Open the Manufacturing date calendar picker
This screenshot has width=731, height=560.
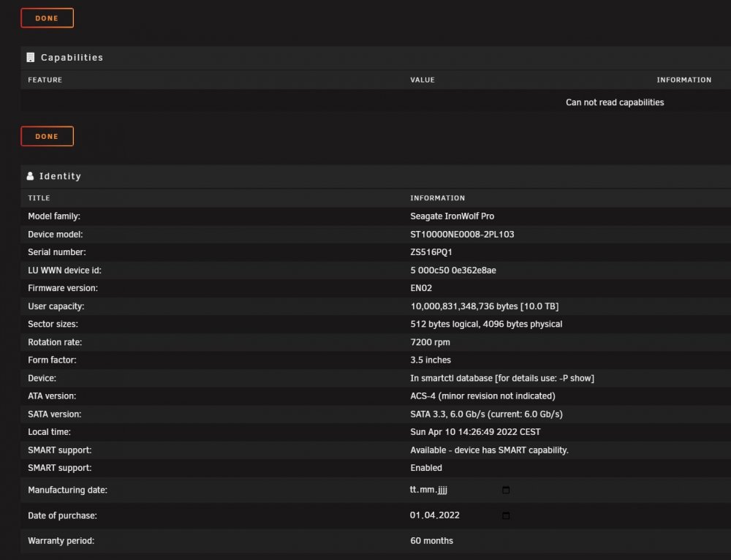point(506,490)
